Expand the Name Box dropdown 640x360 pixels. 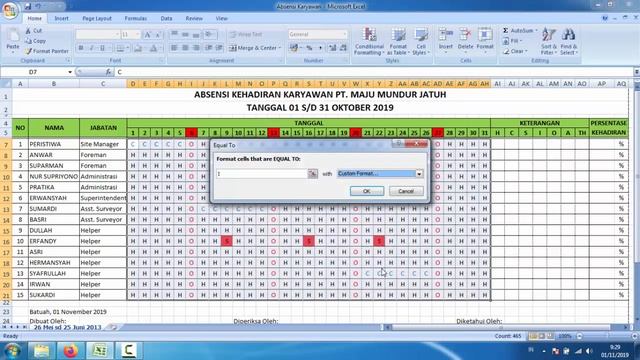pyautogui.click(x=70, y=72)
